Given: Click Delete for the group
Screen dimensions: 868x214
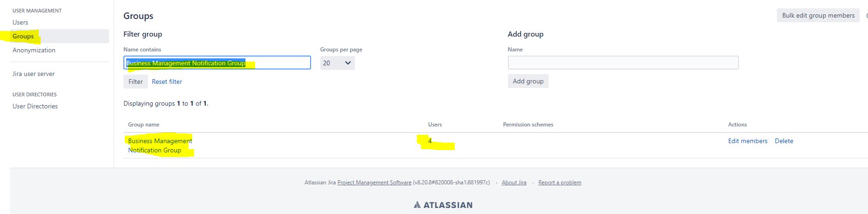Looking at the screenshot, I should (784, 141).
